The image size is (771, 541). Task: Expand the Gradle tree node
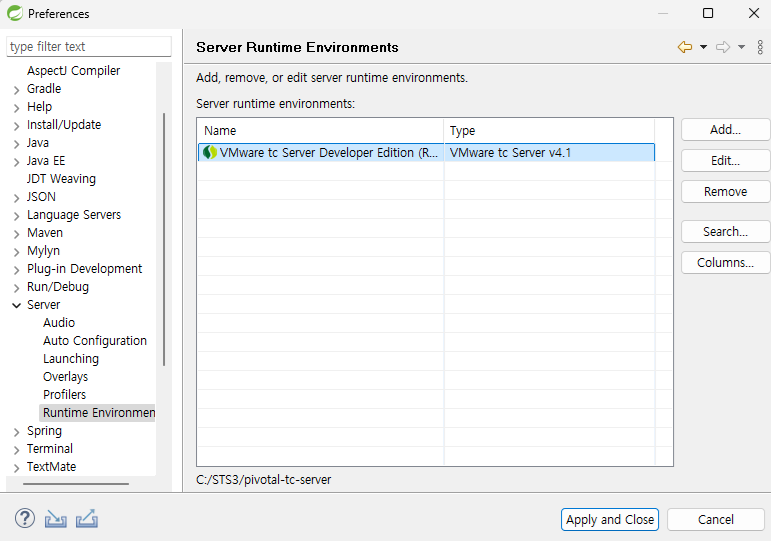tap(17, 90)
